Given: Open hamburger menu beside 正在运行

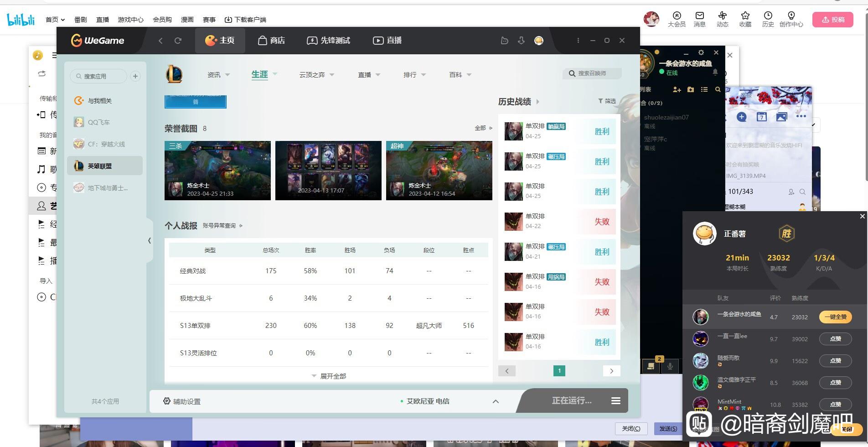Looking at the screenshot, I should (616, 401).
